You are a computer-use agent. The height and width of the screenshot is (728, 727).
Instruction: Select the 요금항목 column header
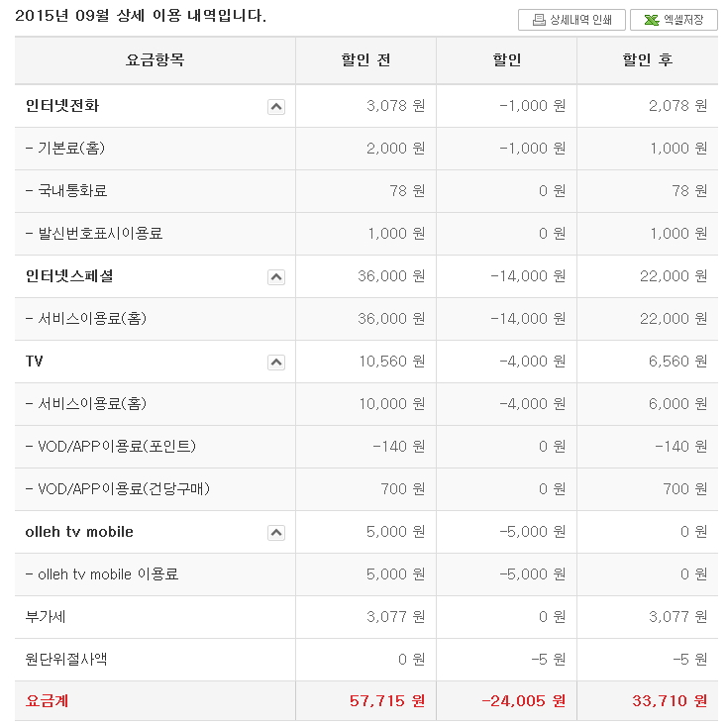coord(156,60)
